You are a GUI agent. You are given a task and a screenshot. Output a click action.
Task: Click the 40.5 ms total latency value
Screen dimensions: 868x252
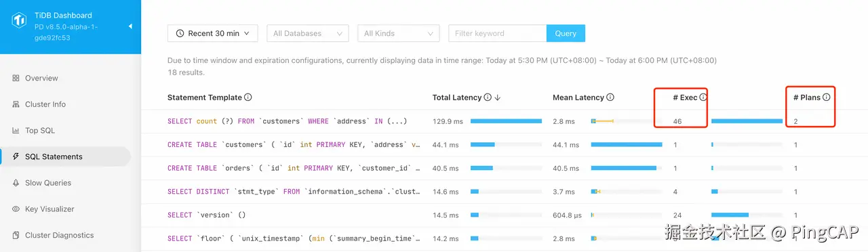[446, 168]
